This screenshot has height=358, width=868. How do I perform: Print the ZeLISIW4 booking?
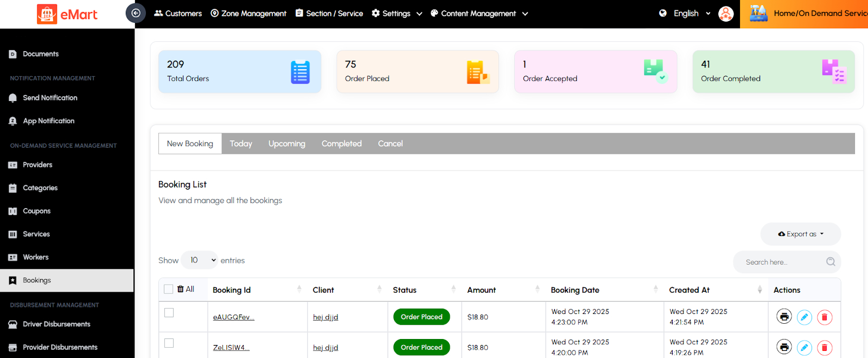click(x=784, y=347)
